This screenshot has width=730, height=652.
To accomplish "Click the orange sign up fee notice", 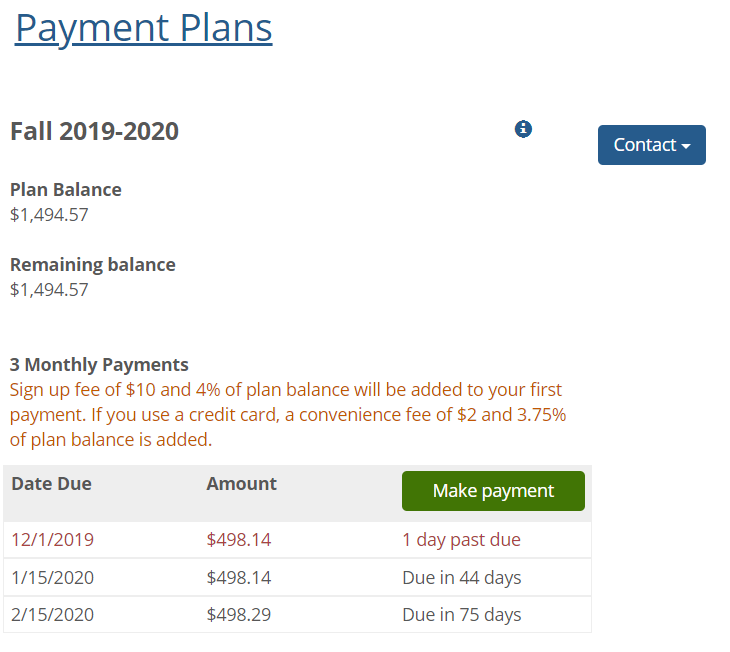I will click(x=288, y=414).
